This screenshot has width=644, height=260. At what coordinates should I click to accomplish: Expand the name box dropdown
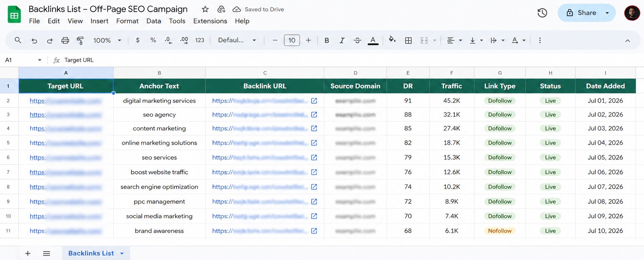pos(39,60)
